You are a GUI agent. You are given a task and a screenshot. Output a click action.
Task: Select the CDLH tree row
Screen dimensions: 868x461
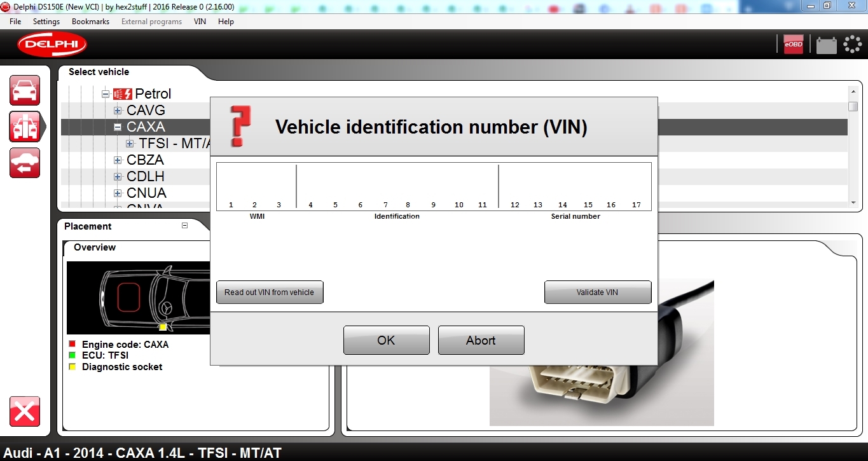145,177
